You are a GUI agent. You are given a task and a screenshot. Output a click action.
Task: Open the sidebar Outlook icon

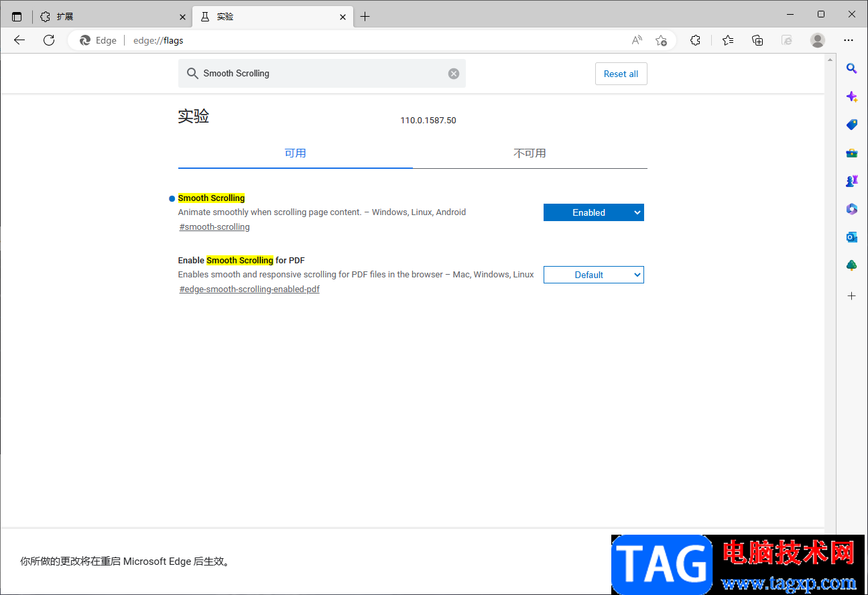852,237
